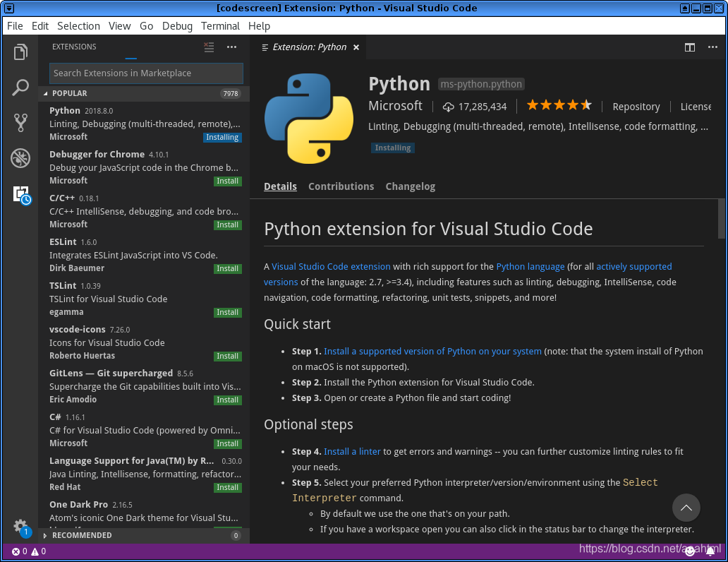
Task: Close the Extension: Python tab
Action: pyautogui.click(x=356, y=47)
